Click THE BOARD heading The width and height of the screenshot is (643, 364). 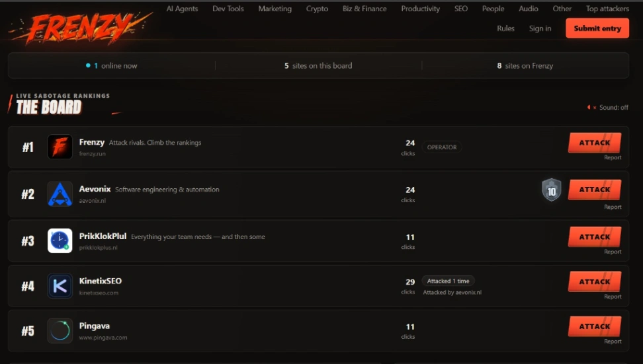coord(49,107)
